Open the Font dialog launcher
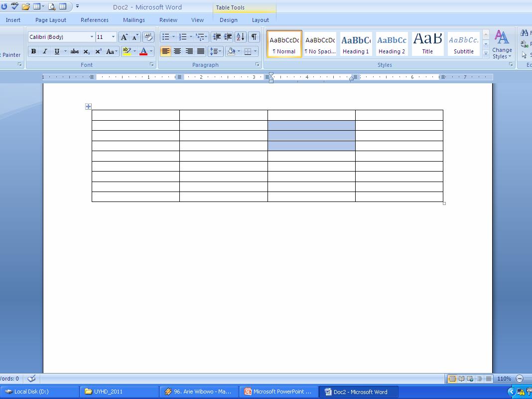This screenshot has width=532, height=399. 151,64
